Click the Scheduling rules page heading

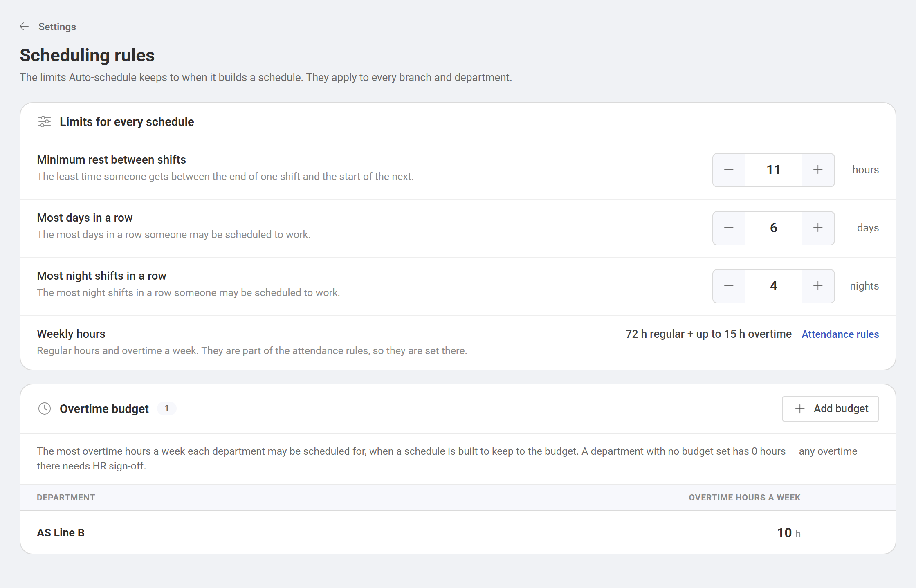[x=87, y=55]
